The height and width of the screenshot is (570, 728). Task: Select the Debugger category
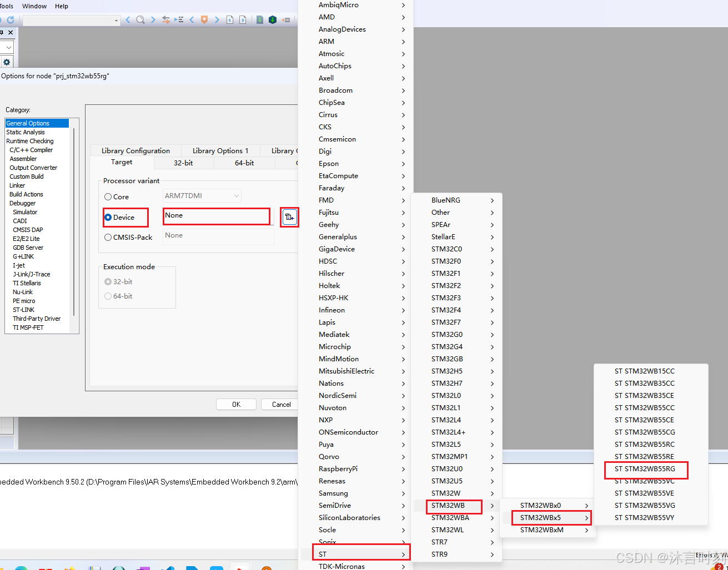point(22,203)
